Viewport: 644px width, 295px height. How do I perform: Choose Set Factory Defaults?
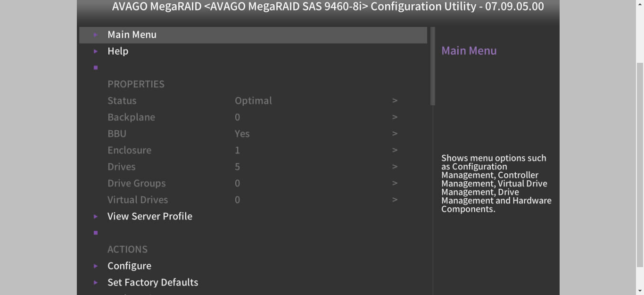click(153, 282)
